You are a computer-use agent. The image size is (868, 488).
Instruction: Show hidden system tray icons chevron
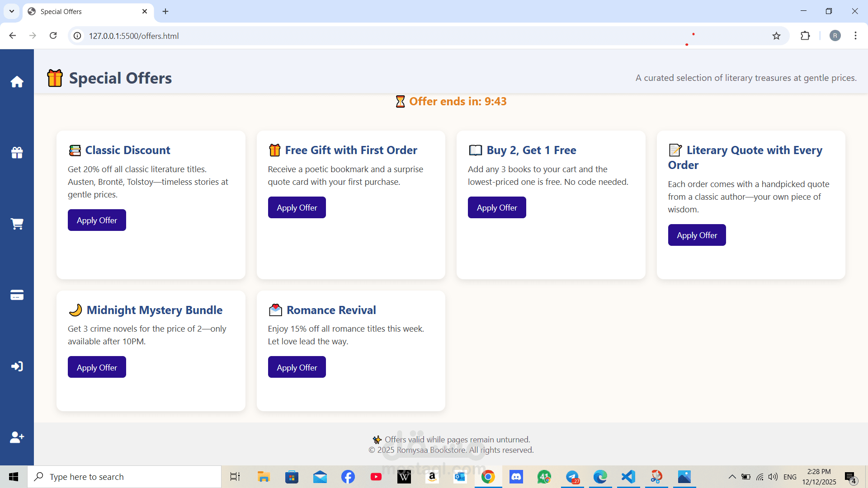point(732,477)
